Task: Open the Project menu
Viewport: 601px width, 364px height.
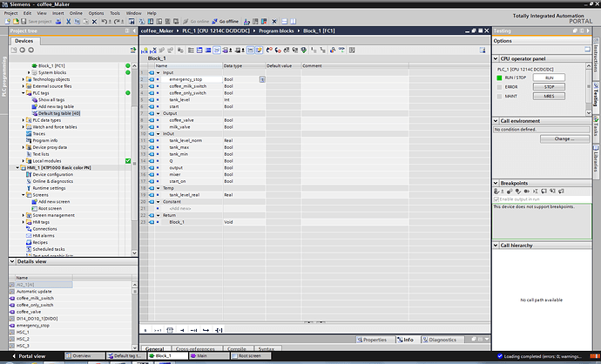Action: pyautogui.click(x=10, y=13)
